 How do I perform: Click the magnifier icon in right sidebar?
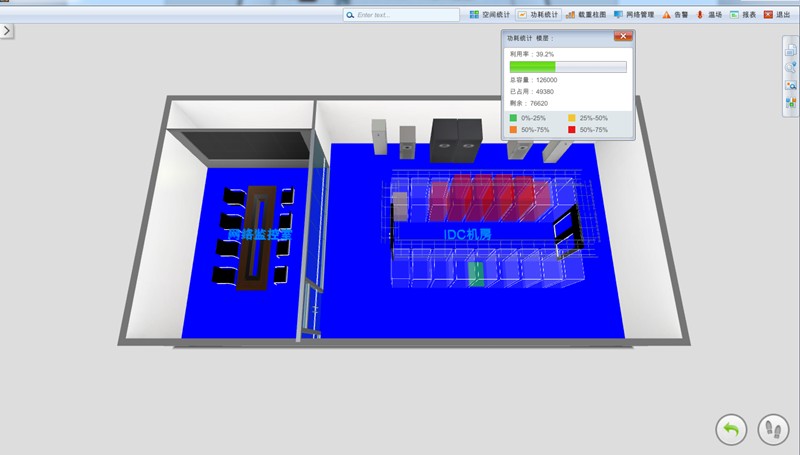[790, 67]
